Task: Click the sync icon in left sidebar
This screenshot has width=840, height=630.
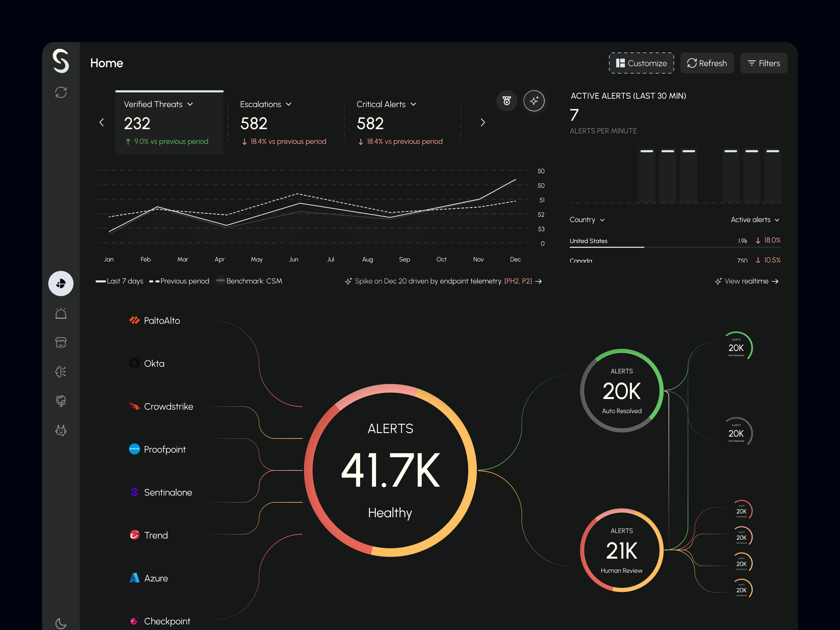Action: pyautogui.click(x=61, y=92)
